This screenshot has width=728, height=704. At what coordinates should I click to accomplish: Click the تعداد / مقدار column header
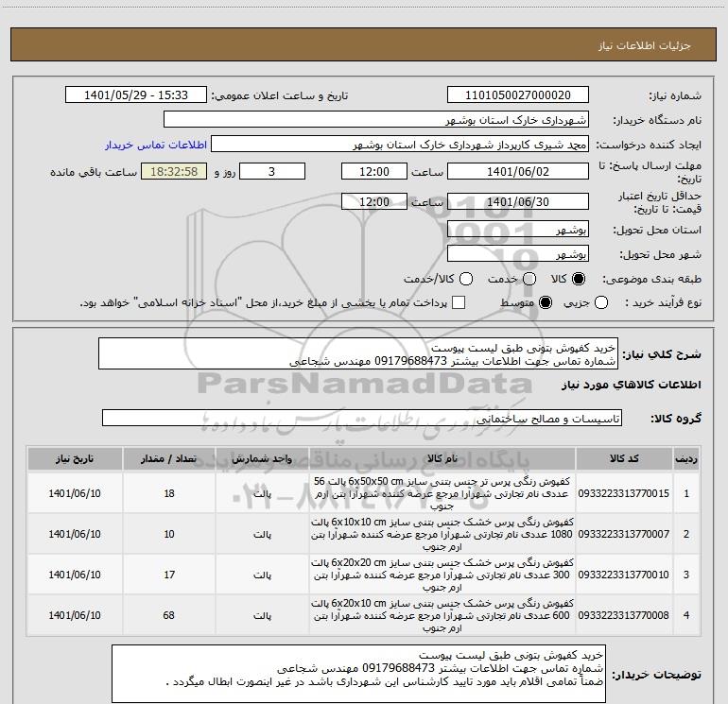coord(169,459)
